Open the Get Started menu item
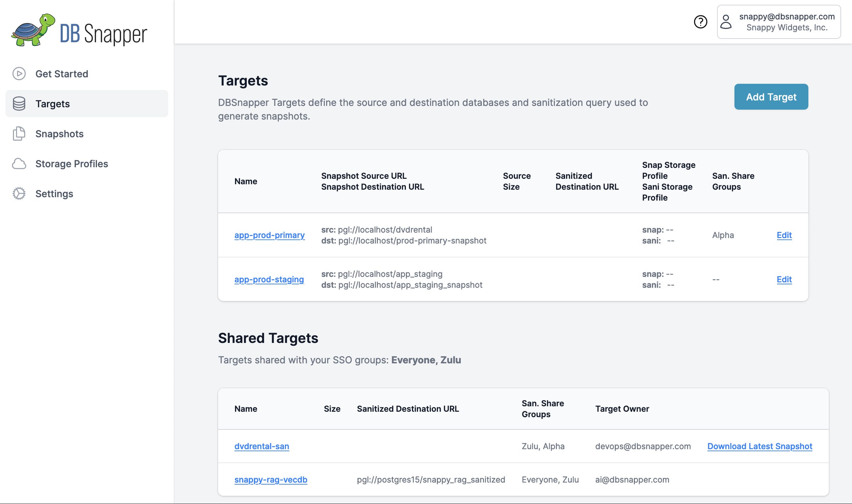 tap(87, 74)
